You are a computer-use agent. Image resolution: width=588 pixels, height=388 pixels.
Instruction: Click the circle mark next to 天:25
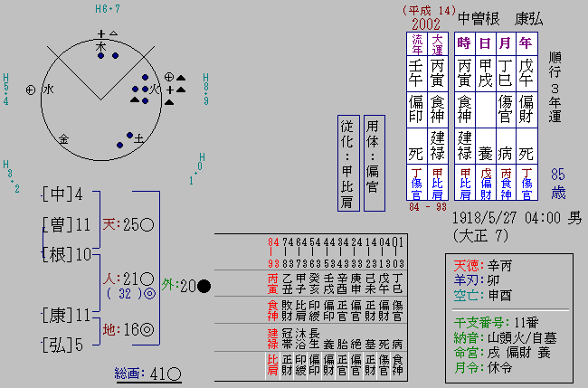click(x=146, y=224)
